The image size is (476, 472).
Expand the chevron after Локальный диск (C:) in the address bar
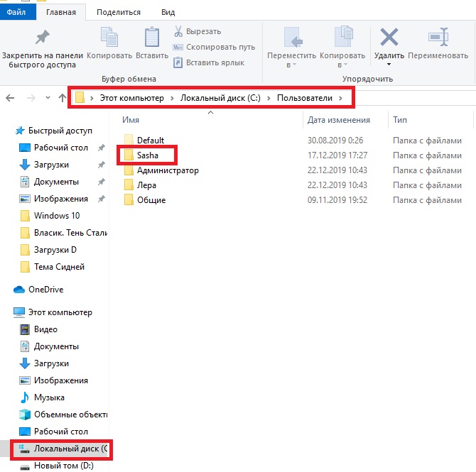coord(269,98)
